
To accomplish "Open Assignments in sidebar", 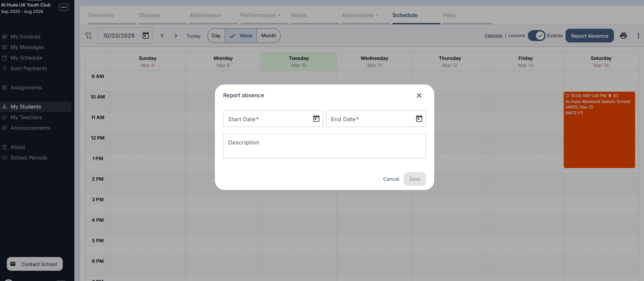I will tap(36, 88).
